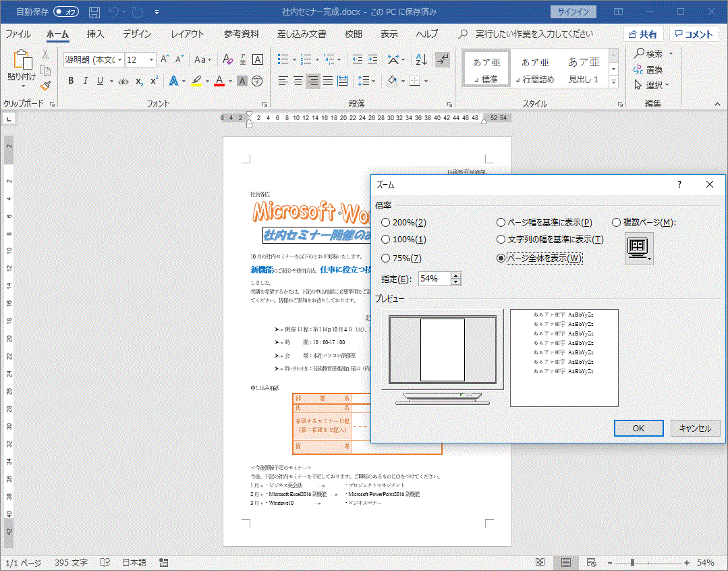The image size is (728, 571).
Task: Switch to the Layout tab
Action: coord(188,34)
